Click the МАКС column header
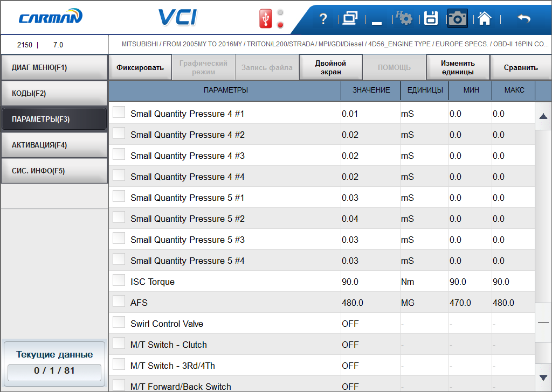The width and height of the screenshot is (552, 392). tap(514, 90)
